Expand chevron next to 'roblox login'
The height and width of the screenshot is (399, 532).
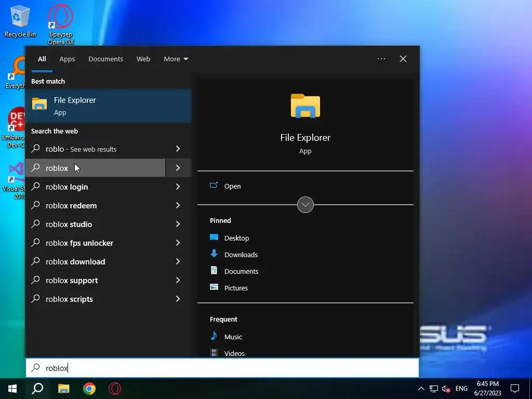(x=178, y=187)
